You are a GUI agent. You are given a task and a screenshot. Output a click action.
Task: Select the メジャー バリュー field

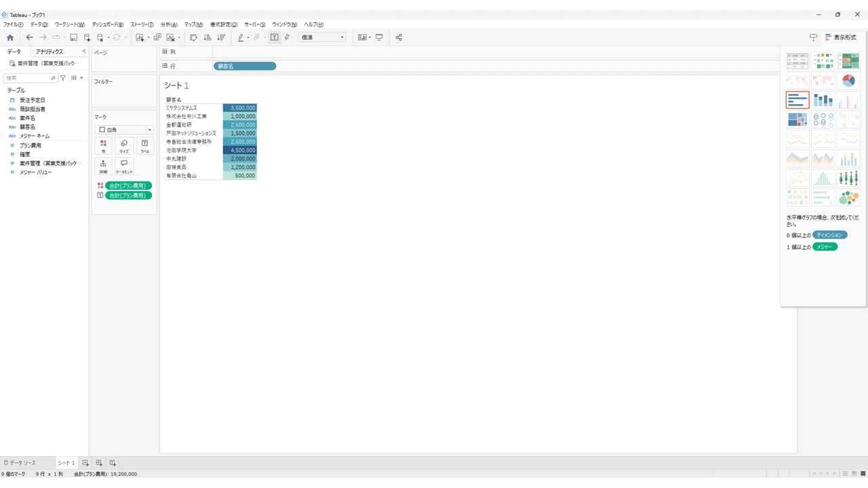coord(35,172)
